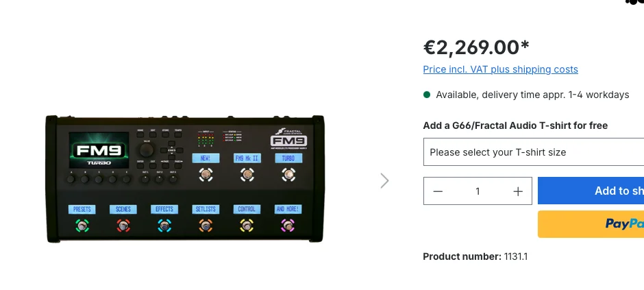Check out with the yellow PayPal button
The width and height of the screenshot is (644, 290).
(x=591, y=224)
